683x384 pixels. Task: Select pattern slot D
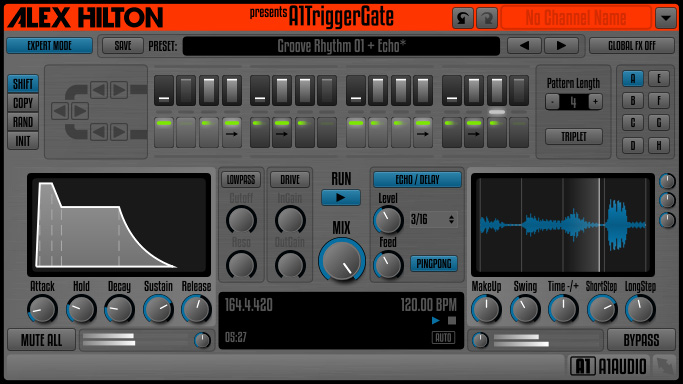[633, 145]
